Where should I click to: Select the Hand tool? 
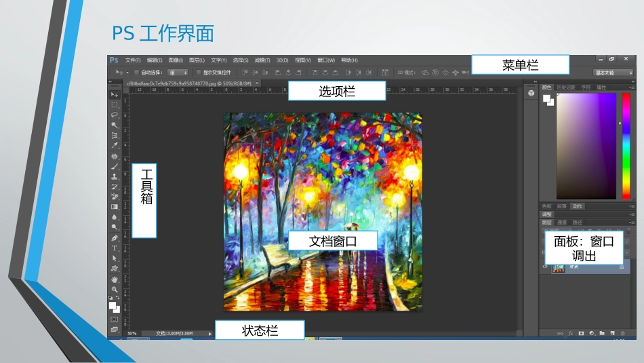pyautogui.click(x=115, y=280)
